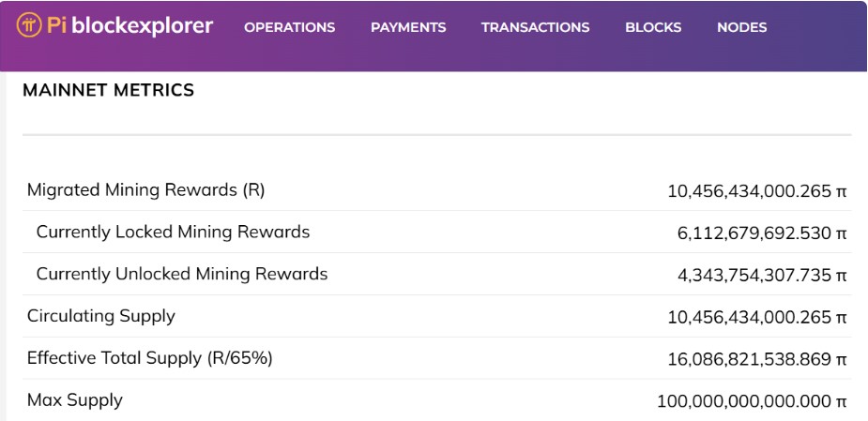
Task: Open the Payments menu item
Action: point(408,27)
